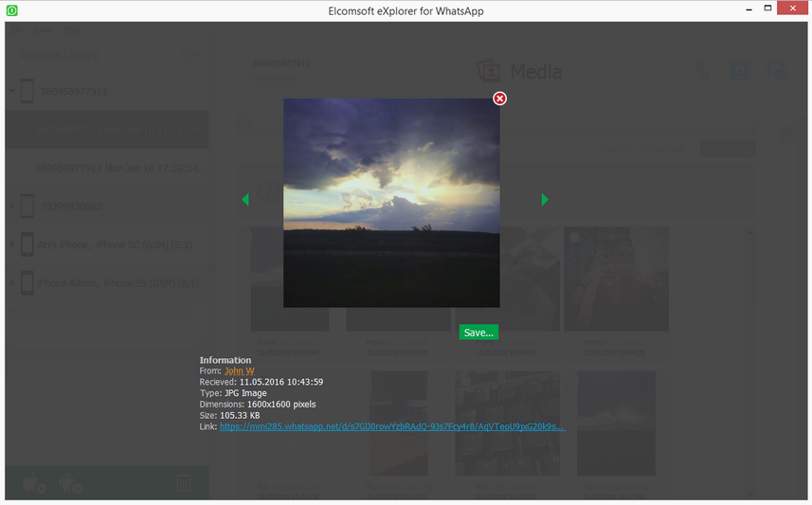Tick checkbox on the cat photo

[x=574, y=237]
